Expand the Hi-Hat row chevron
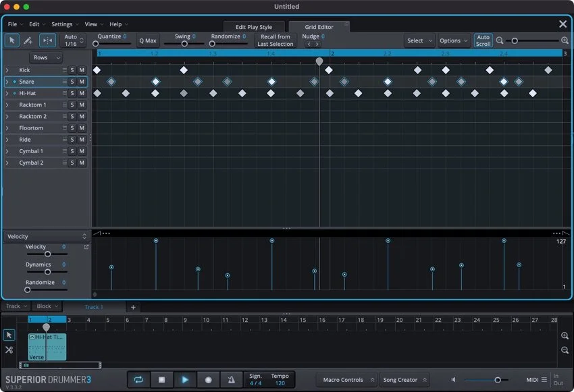Screen dimensions: 574x392 (7, 93)
